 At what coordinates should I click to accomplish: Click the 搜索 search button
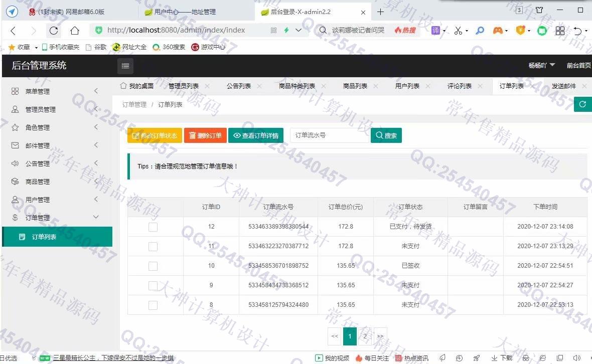(386, 135)
